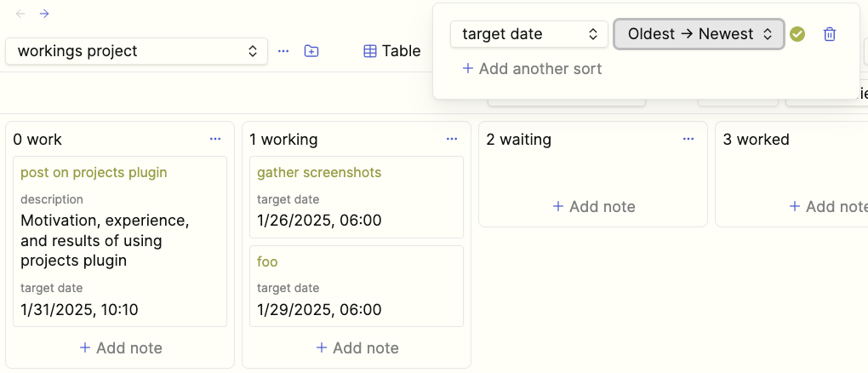
Task: Open the 'foo' note card
Action: click(x=357, y=286)
